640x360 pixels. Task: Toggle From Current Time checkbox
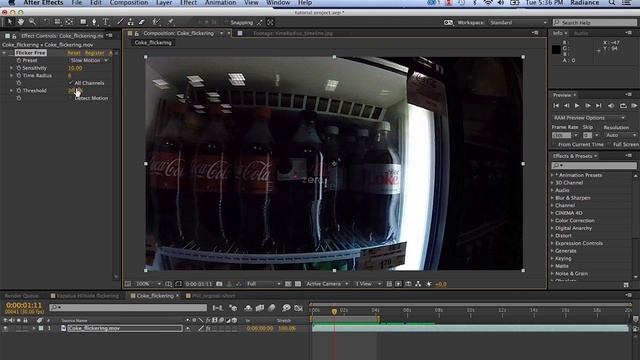point(554,144)
